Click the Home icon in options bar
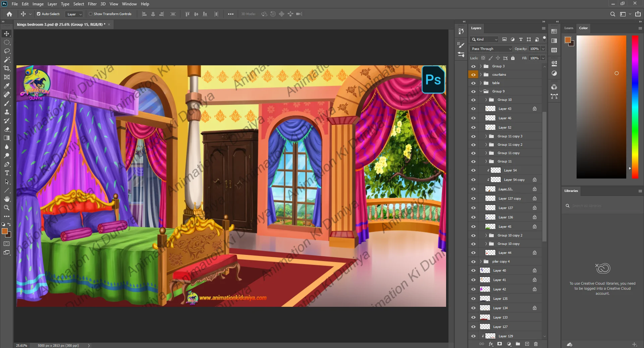 [9, 14]
